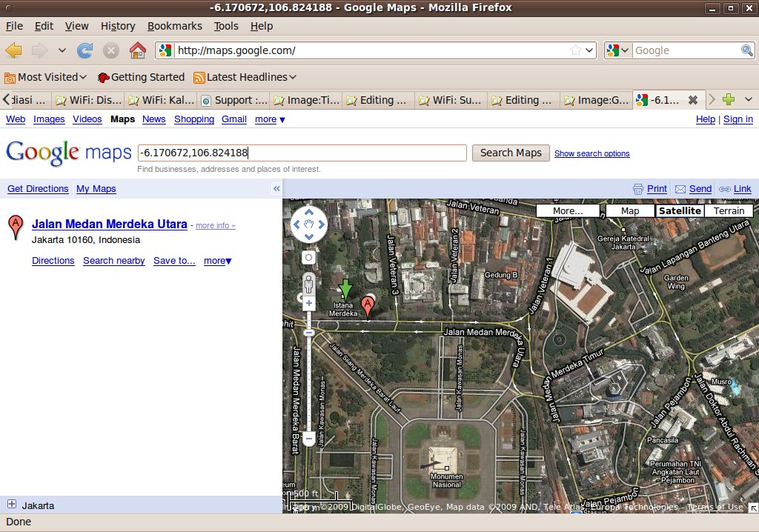This screenshot has width=759, height=532.
Task: Click the green arrow marker on map
Action: pyautogui.click(x=345, y=289)
